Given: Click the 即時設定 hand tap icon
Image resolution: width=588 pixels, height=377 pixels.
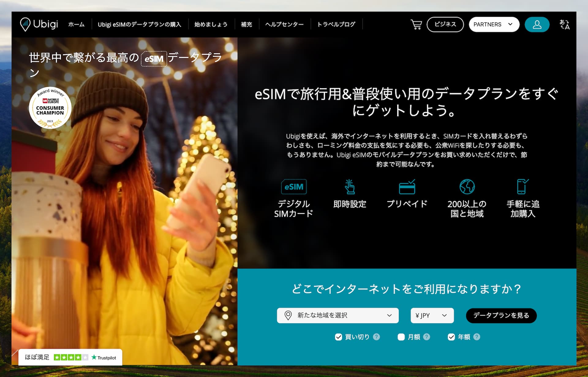Looking at the screenshot, I should pyautogui.click(x=349, y=187).
